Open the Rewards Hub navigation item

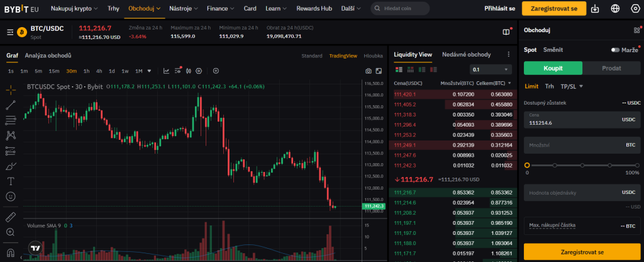pyautogui.click(x=314, y=8)
